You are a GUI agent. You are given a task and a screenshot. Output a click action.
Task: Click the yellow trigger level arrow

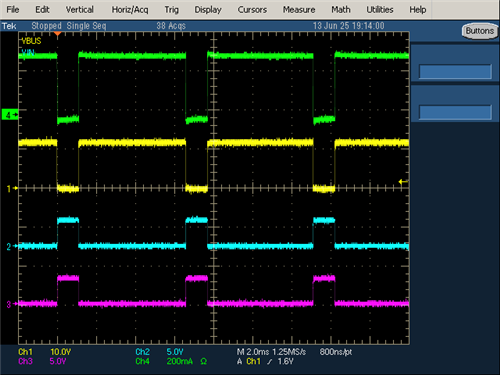coord(403,182)
